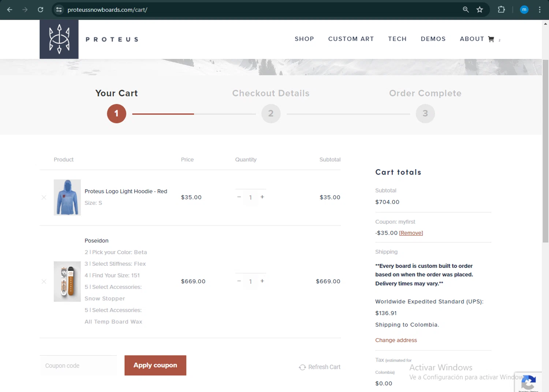This screenshot has width=549, height=392.
Task: Select step 2 circle
Action: [271, 113]
